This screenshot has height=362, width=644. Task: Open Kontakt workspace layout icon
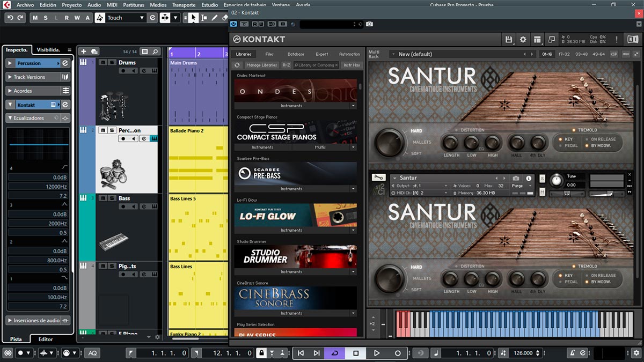click(537, 39)
